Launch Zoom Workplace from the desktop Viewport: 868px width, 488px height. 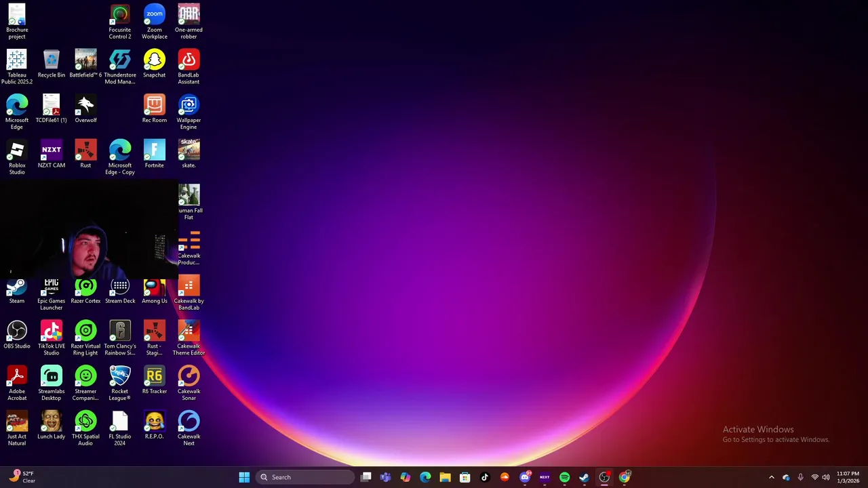(154, 21)
